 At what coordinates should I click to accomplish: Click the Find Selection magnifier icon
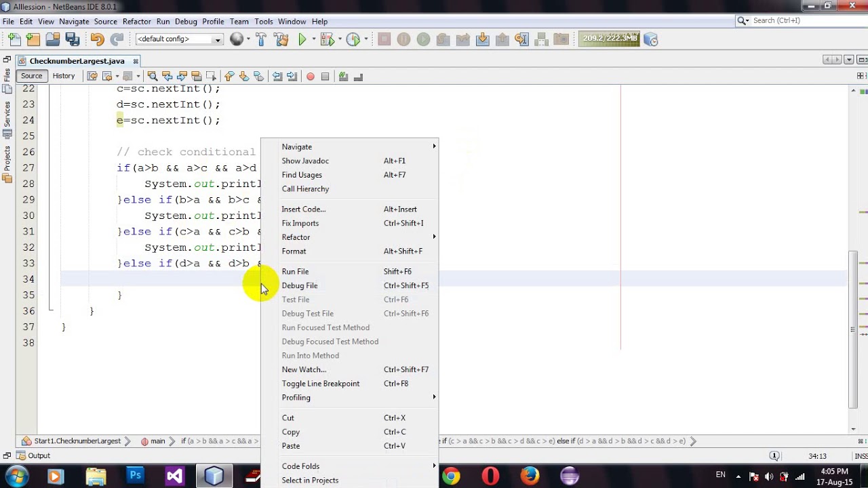[153, 77]
